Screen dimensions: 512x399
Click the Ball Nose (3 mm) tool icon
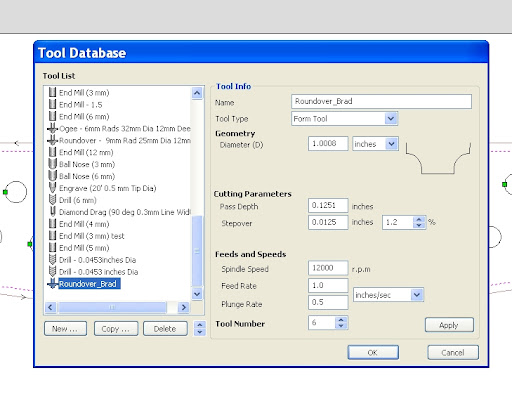52,164
